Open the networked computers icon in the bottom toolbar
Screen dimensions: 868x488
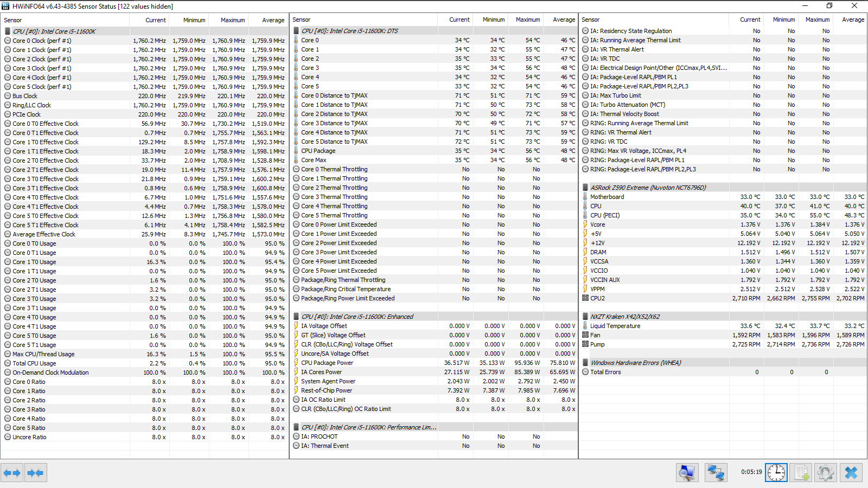tap(716, 473)
